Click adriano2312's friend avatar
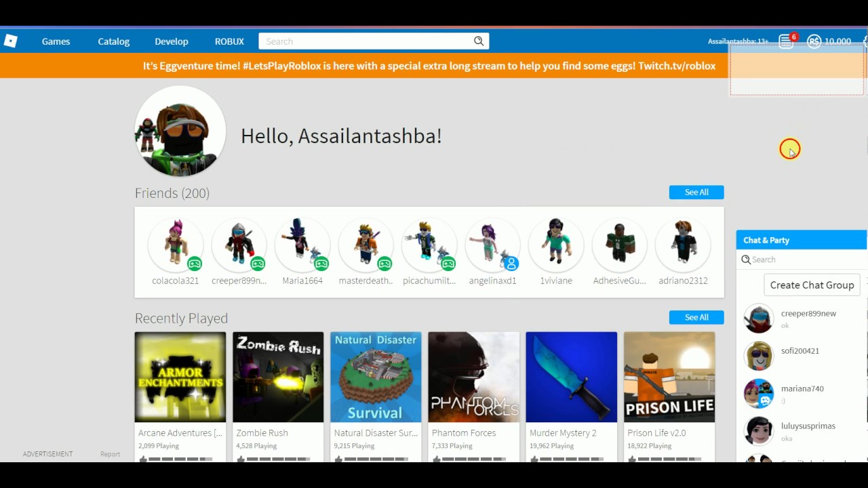Viewport: 868px width, 488px height. [x=683, y=244]
